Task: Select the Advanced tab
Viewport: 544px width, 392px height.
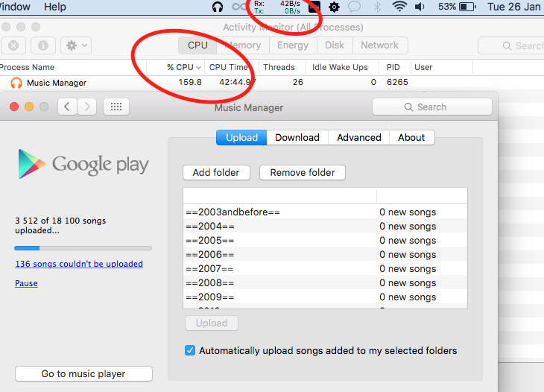Action: point(359,138)
